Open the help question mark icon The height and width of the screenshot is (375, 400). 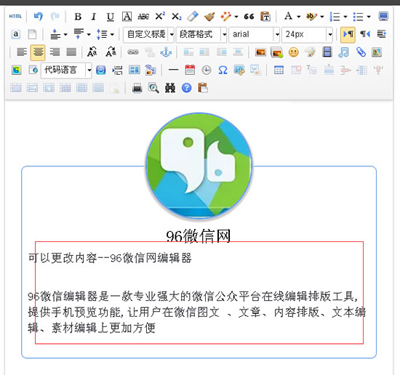point(187,88)
